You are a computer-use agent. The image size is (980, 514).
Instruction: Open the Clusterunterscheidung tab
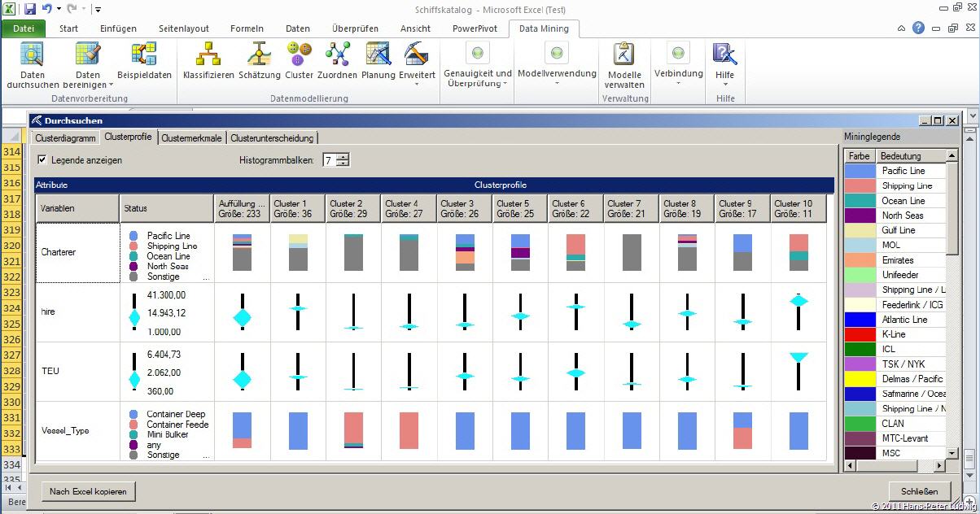click(x=271, y=138)
